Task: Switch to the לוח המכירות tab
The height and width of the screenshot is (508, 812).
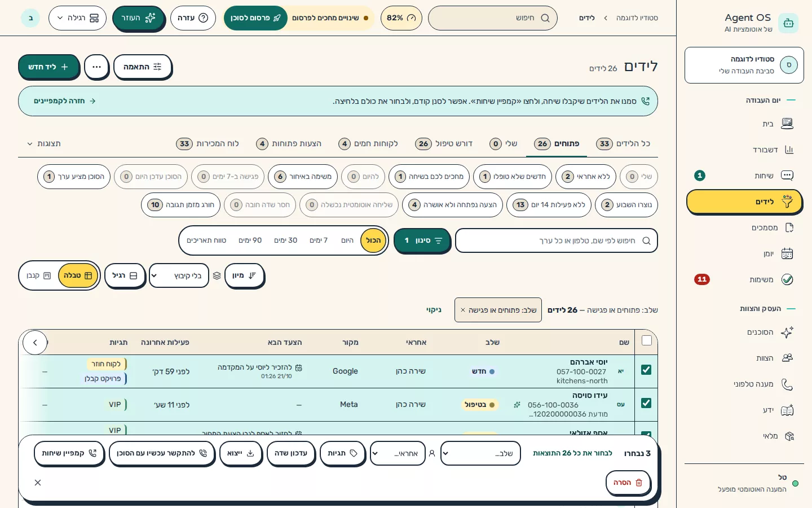Action: (x=208, y=143)
